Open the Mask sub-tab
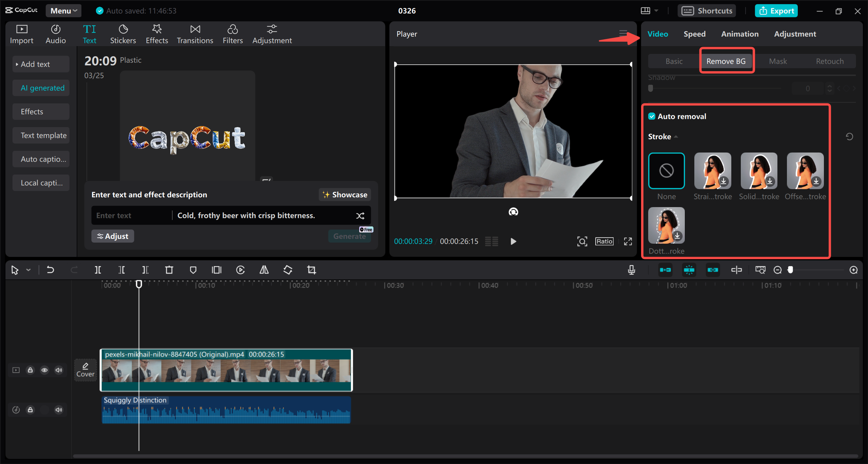The width and height of the screenshot is (868, 464). click(x=777, y=61)
